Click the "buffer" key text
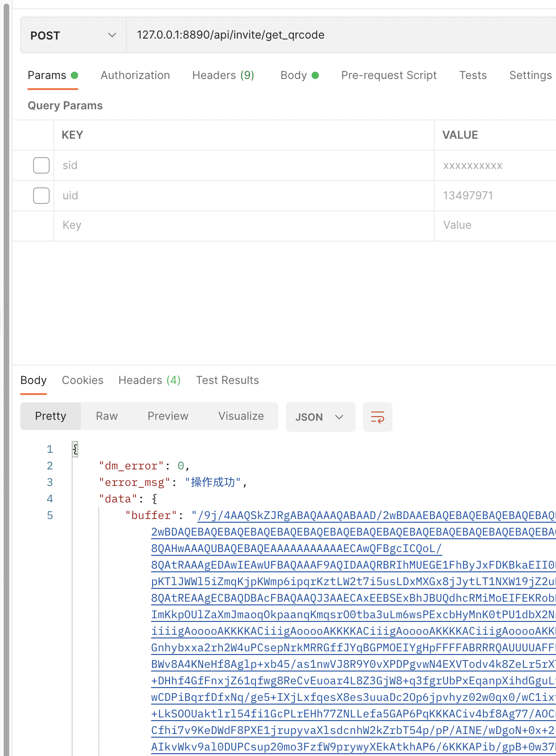 [x=151, y=515]
